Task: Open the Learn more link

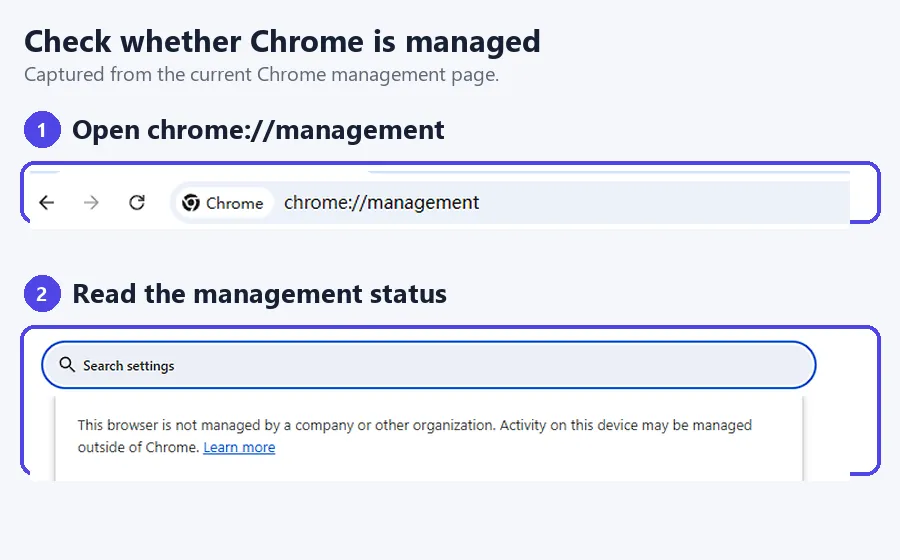Action: tap(239, 447)
